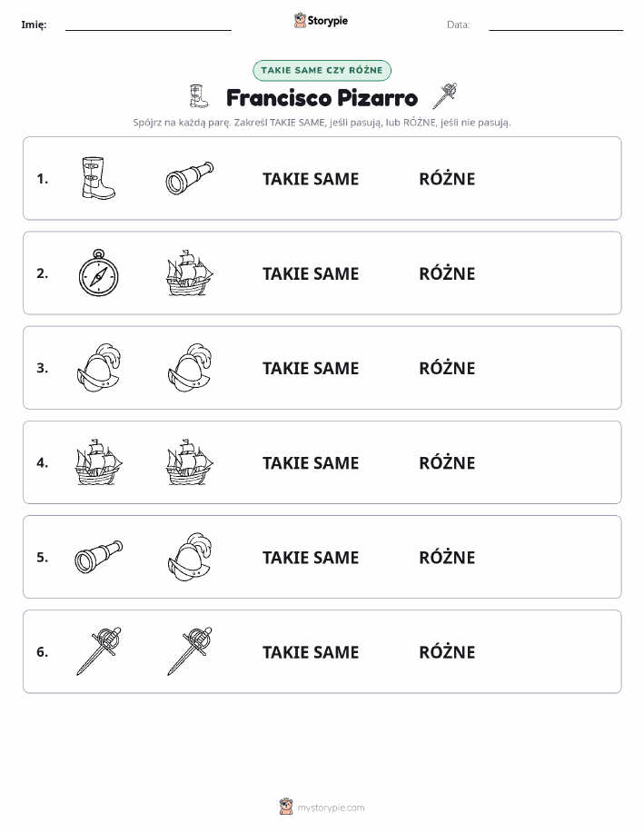Click the Storypie logo at top
This screenshot has width=644, height=833.
[x=321, y=21]
